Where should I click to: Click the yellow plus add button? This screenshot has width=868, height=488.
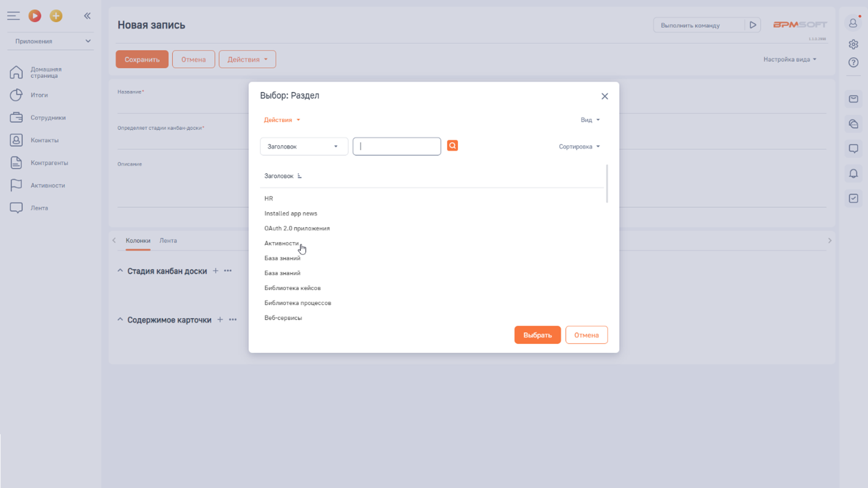[x=56, y=16]
